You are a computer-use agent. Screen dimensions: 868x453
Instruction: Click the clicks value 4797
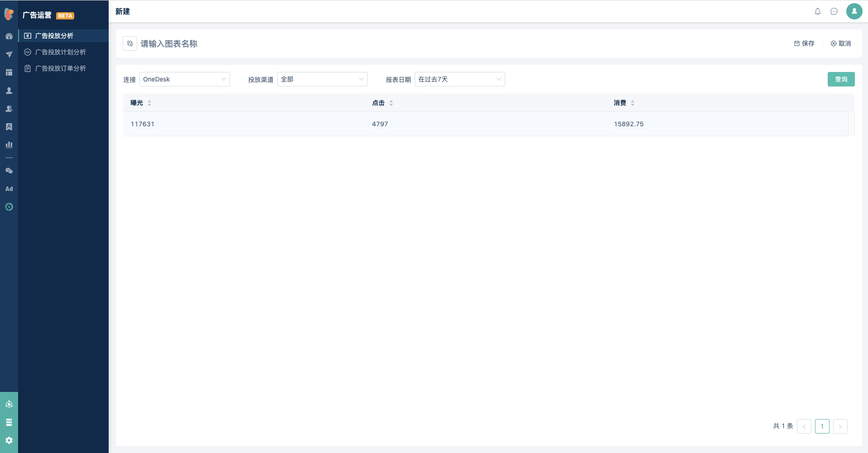[380, 124]
